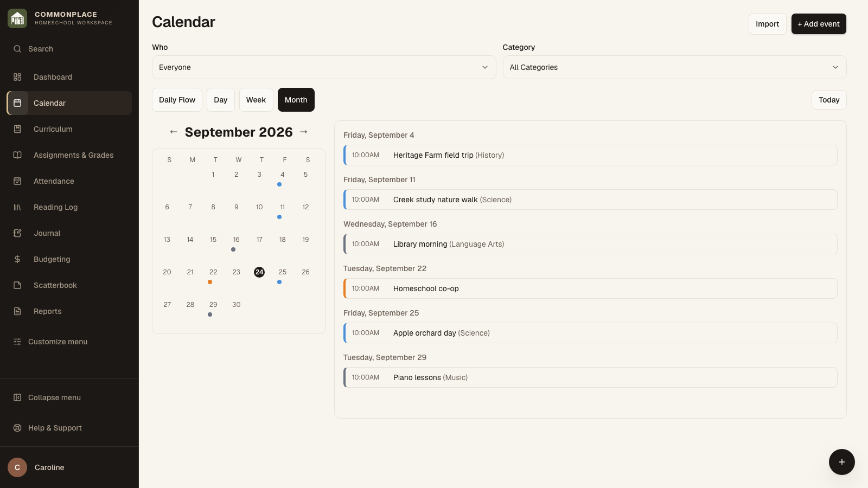Open Piano lessons event

(590, 377)
